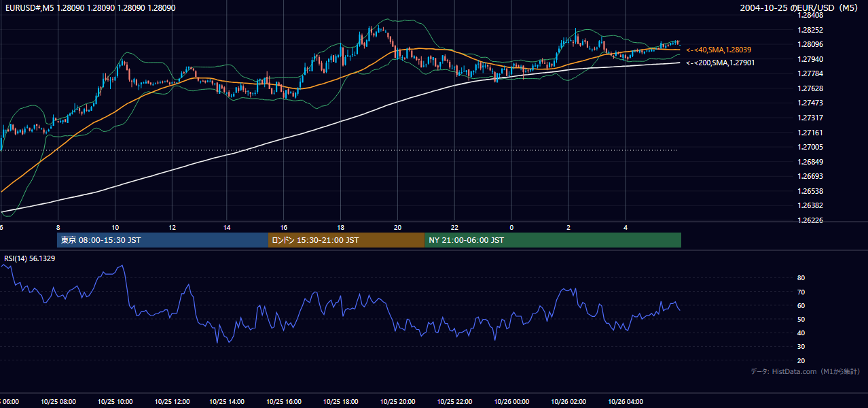Click the RSI scale value 40
Screen dimensions: 868x408
point(801,333)
